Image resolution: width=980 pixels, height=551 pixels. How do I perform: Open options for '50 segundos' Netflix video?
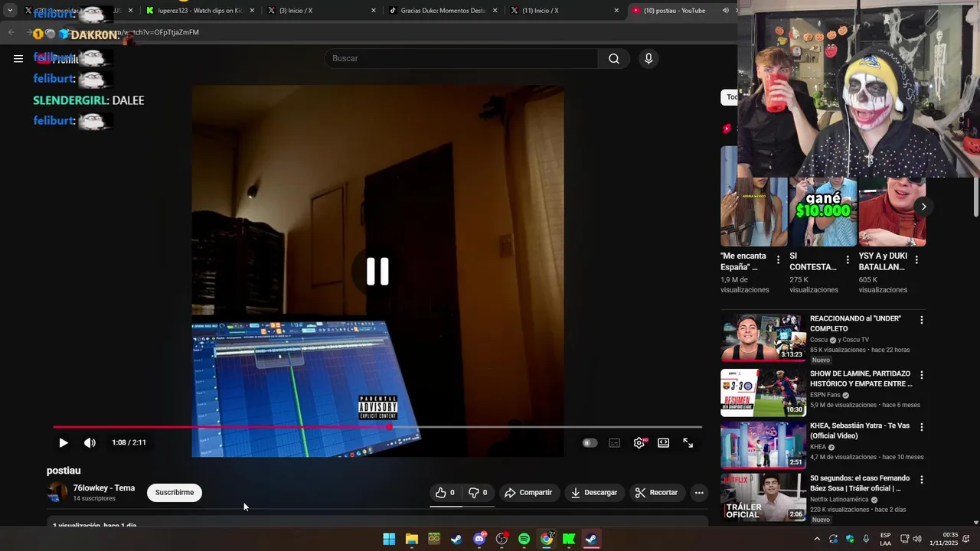(922, 480)
